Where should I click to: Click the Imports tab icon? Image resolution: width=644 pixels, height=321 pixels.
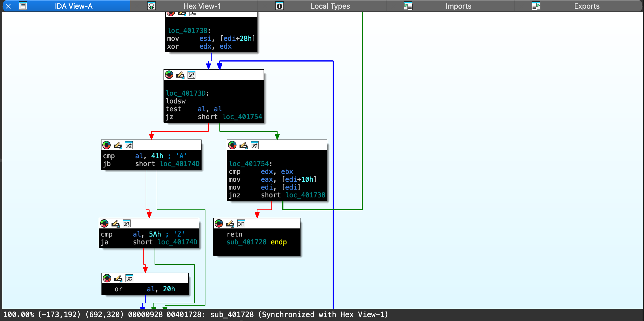(x=408, y=6)
